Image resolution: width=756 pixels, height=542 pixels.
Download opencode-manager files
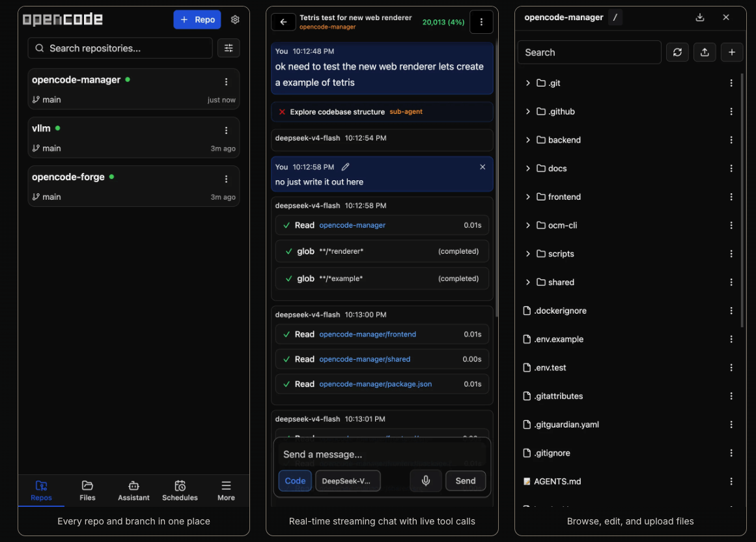pyautogui.click(x=700, y=18)
